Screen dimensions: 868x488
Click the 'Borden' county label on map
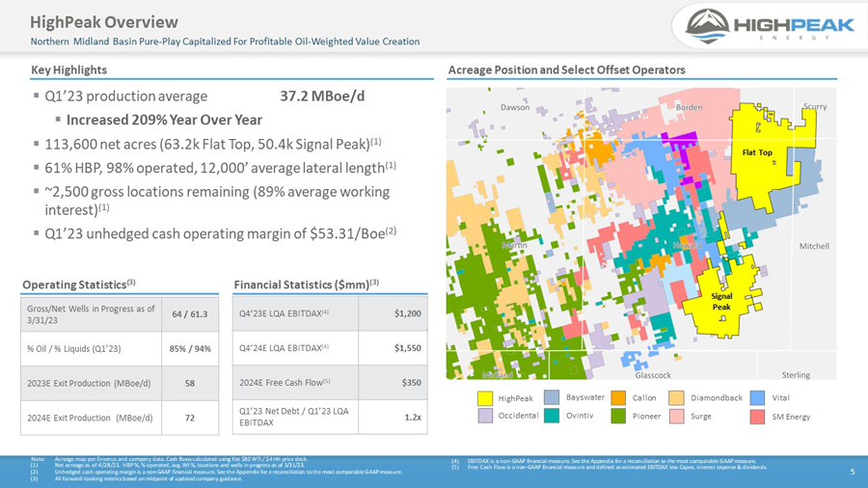[690, 107]
